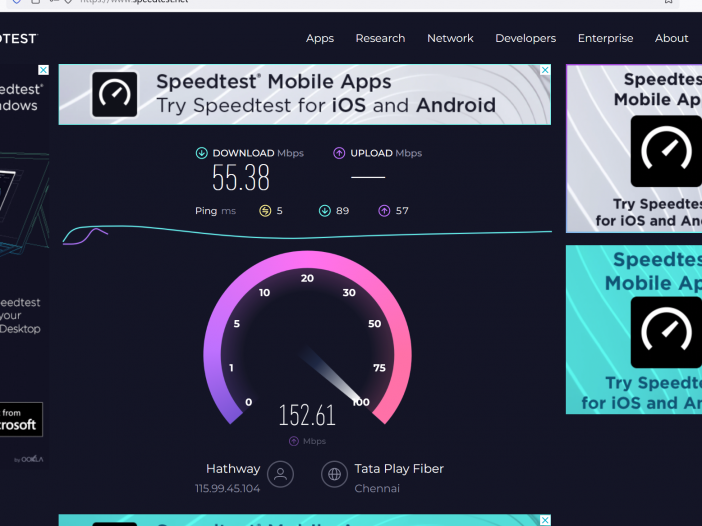Click the idle ping value 5
The width and height of the screenshot is (702, 526).
tap(279, 211)
